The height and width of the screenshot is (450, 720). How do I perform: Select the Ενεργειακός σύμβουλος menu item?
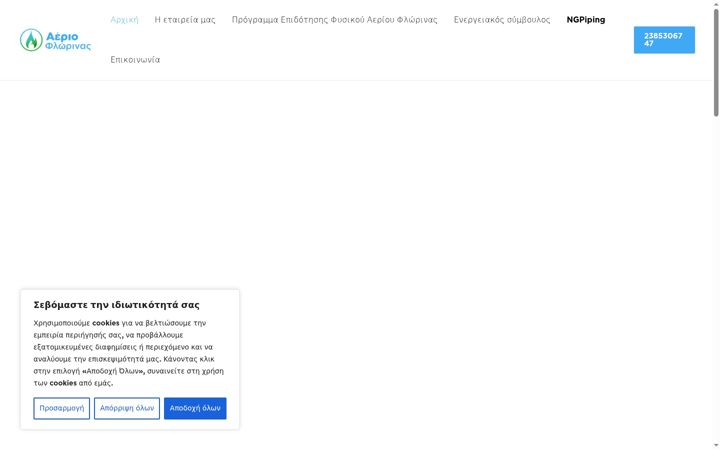(501, 20)
